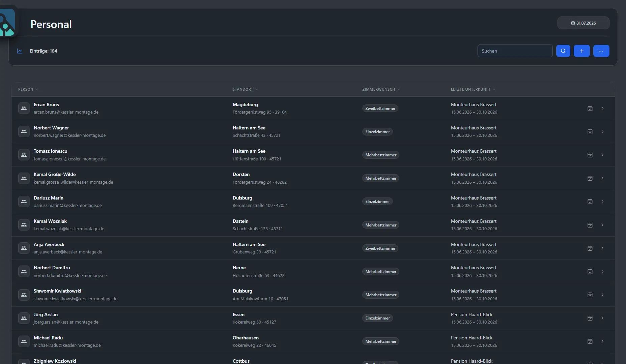
Task: Click the person icon for Michael Radu
Action: pos(24,341)
